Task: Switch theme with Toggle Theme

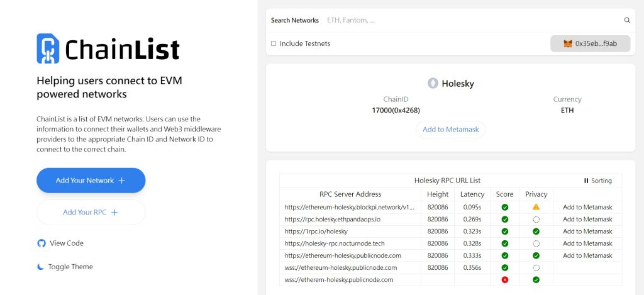Action: pyautogui.click(x=70, y=267)
